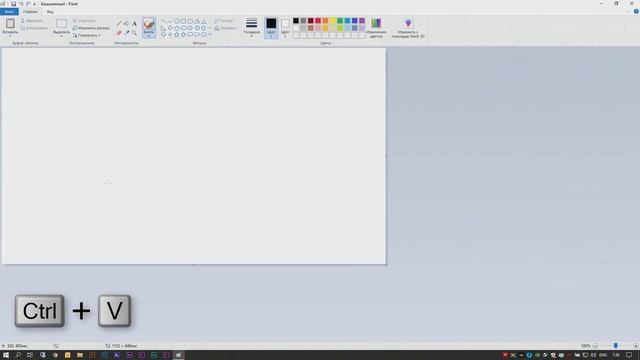Open the Windows Start menu
This screenshot has width=640, height=360.
[6, 355]
